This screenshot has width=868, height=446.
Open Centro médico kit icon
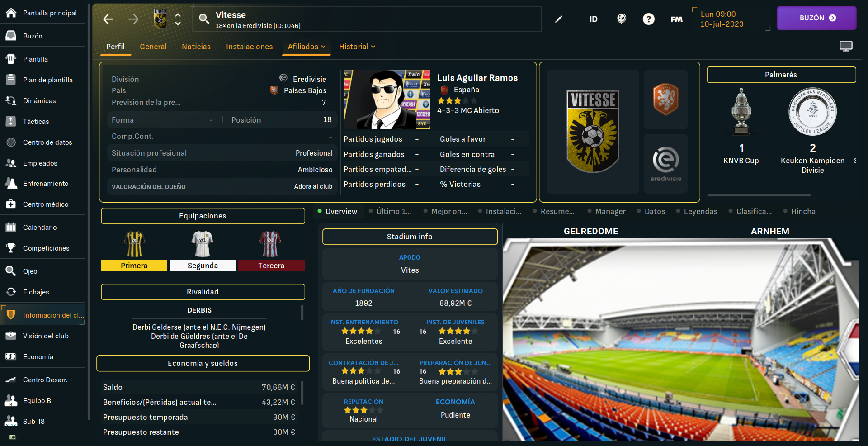pos(11,204)
